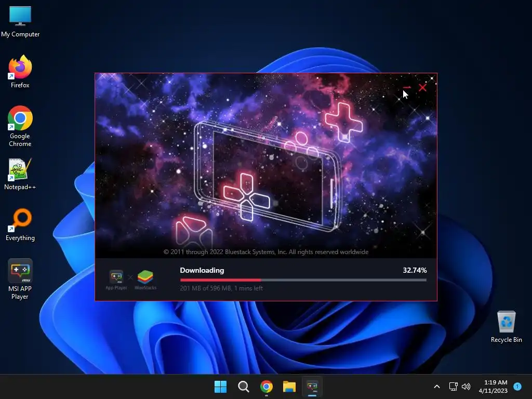Open taskbar Search
Image resolution: width=532 pixels, height=399 pixels.
[x=243, y=387]
